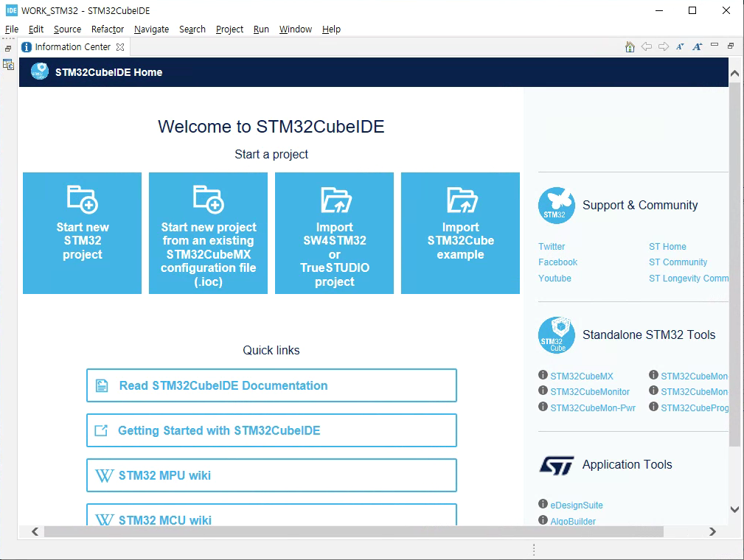Start new STM32 project tile
Image resolution: width=744 pixels, height=560 pixels.
(82, 233)
